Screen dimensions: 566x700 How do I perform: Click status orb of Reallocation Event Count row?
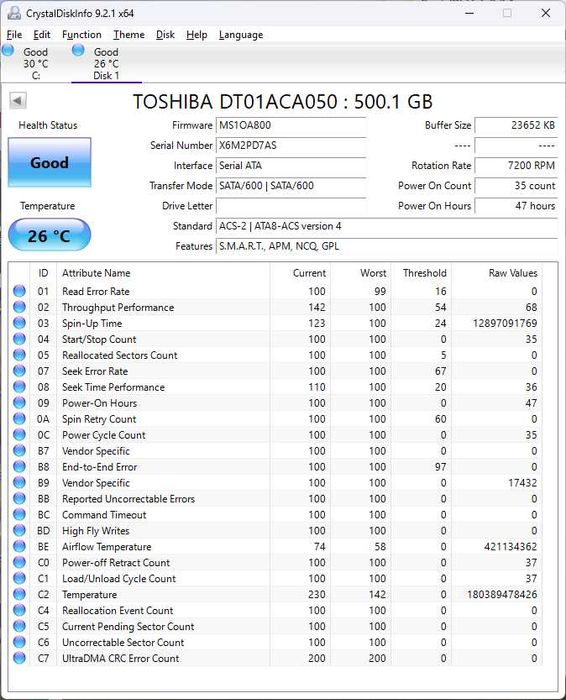pos(19,610)
